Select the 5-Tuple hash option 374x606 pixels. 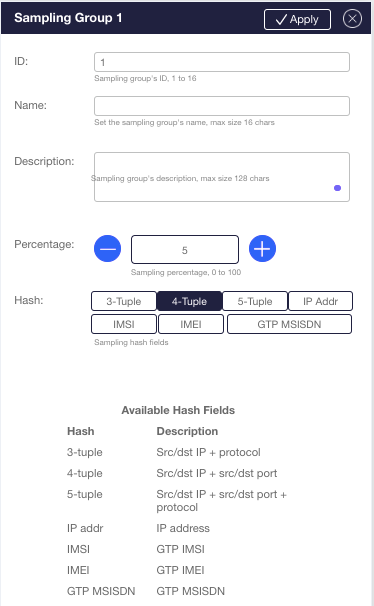point(255,301)
